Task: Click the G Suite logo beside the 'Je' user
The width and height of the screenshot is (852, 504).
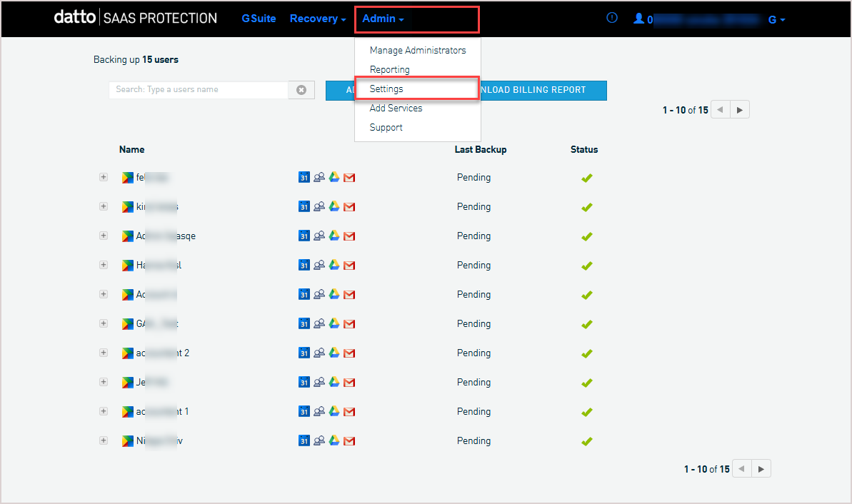Action: point(128,383)
